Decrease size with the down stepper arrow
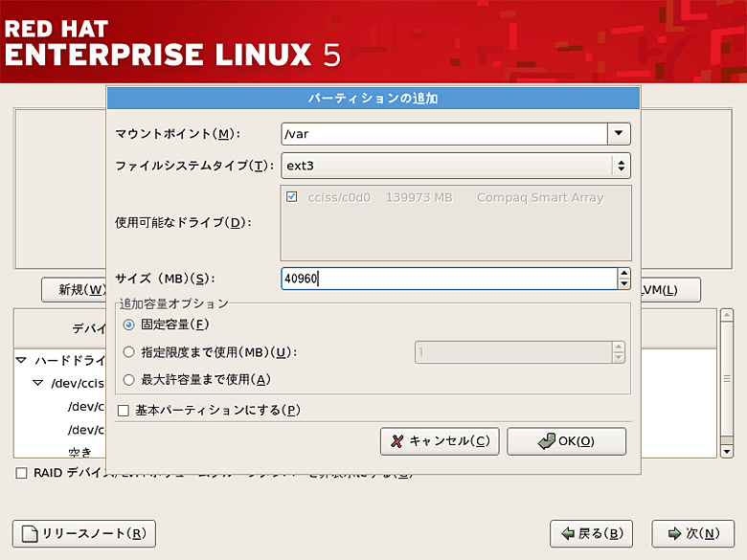The height and width of the screenshot is (560, 747). [624, 283]
